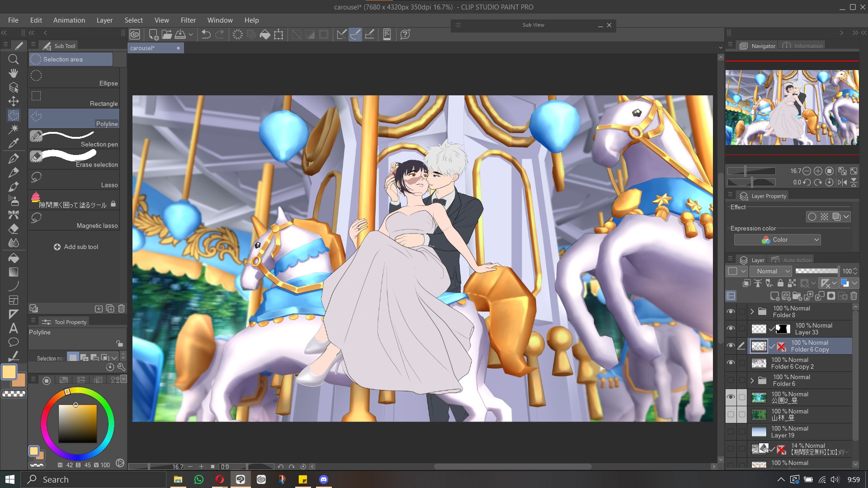
Task: Click the Delete layer trash icon
Action: click(x=854, y=296)
